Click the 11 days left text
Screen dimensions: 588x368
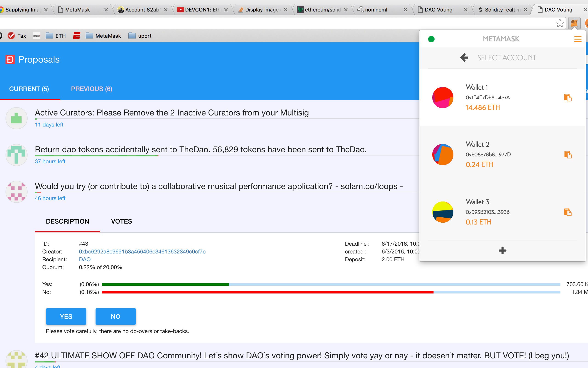[x=49, y=125]
